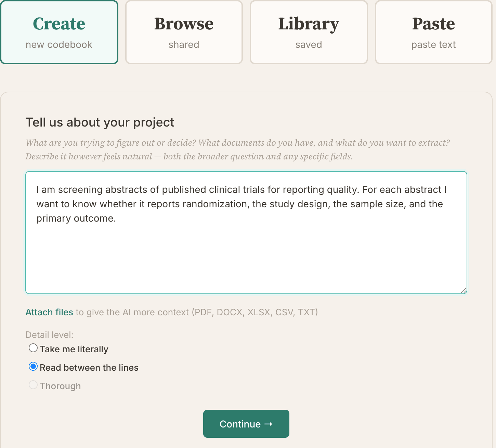Go to the Paste text tab
This screenshot has height=448, width=496.
434,32
